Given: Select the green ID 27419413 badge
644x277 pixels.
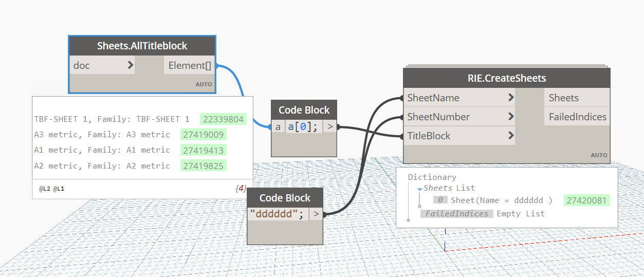Looking at the screenshot, I should tap(204, 150).
